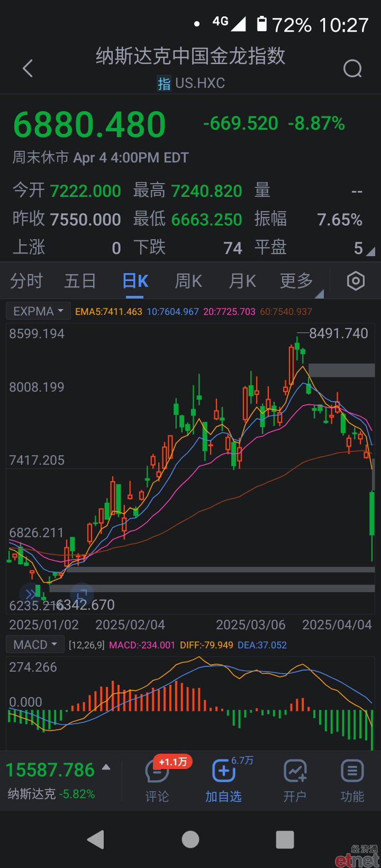Tap the 2025/02/04 date axis label
Screen dimensions: 381x868
coord(130,625)
